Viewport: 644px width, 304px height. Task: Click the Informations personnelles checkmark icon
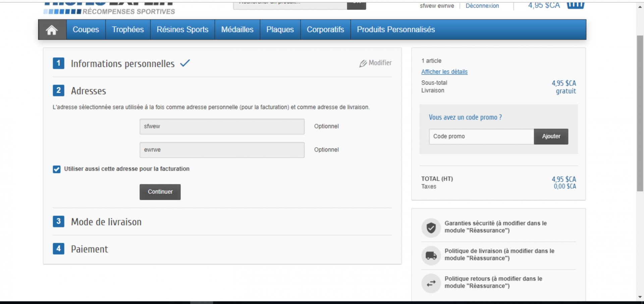point(185,63)
